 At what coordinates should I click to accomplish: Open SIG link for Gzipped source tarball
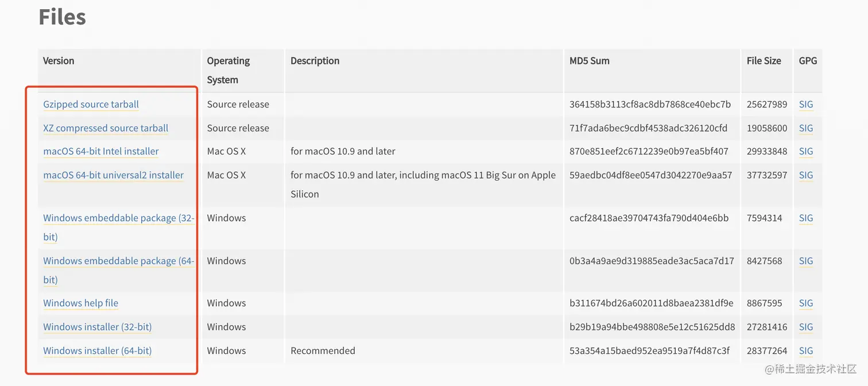[x=805, y=105]
